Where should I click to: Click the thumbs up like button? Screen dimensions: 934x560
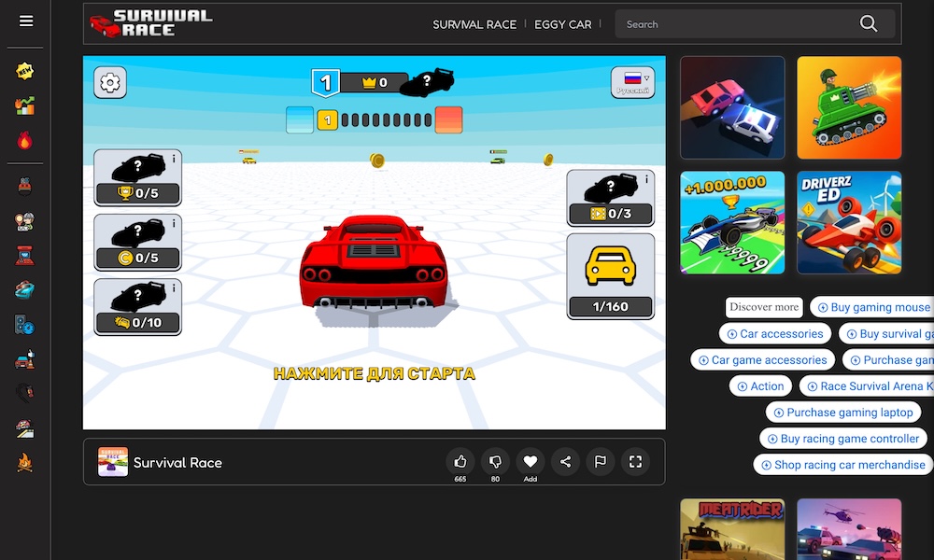(x=460, y=461)
